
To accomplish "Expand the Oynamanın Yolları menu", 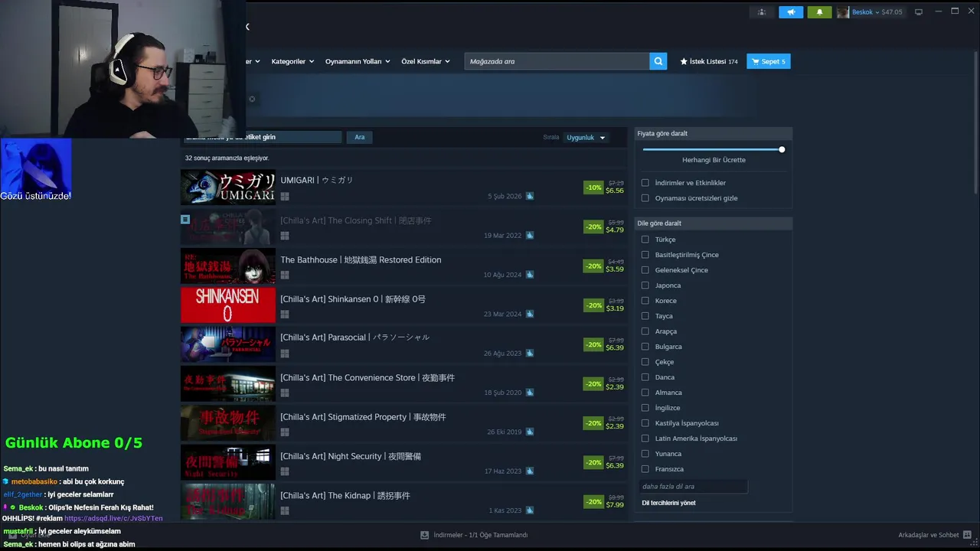I will (x=358, y=61).
